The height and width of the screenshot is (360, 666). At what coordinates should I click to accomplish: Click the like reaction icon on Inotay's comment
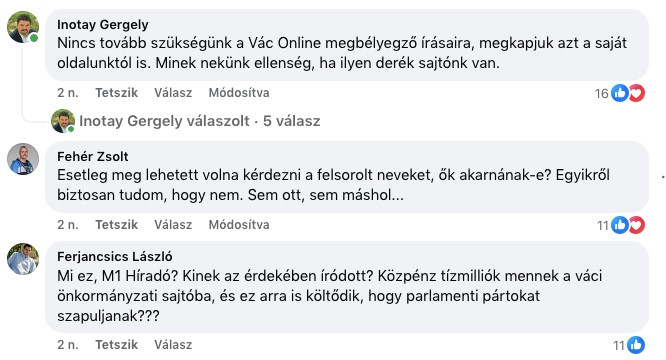620,93
